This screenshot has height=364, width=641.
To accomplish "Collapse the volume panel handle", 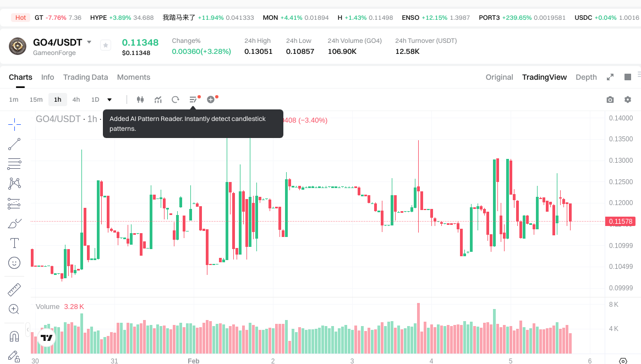I will point(28,330).
